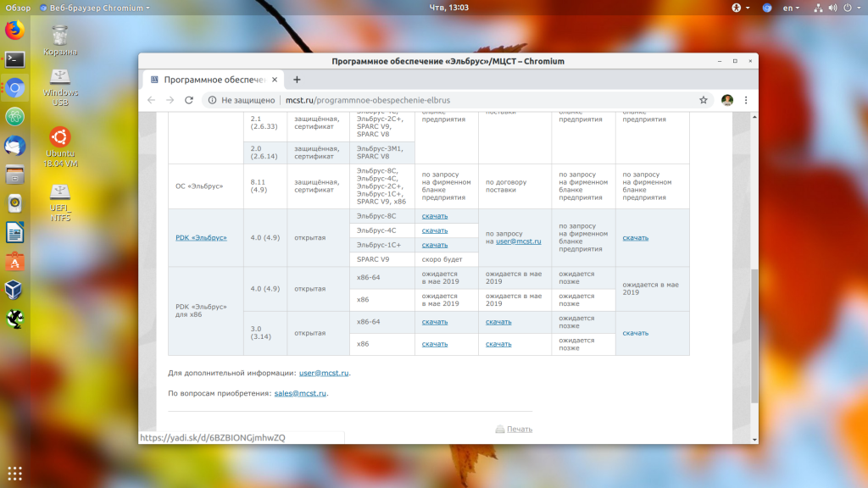Click the browser forward arrow
868x488 pixels.
[170, 100]
